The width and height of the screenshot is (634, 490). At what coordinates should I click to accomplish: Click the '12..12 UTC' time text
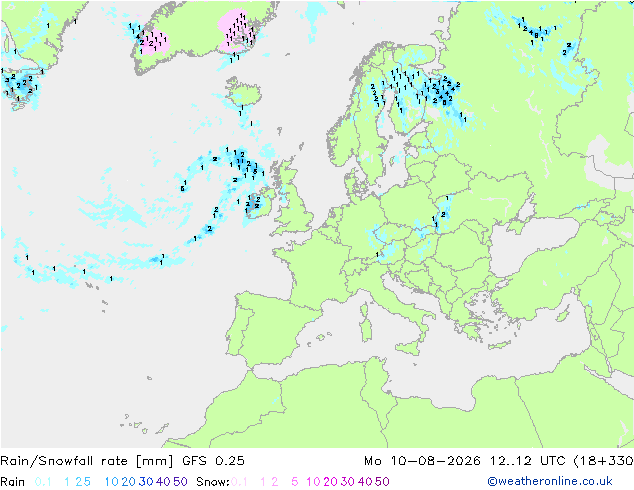[x=528, y=461]
